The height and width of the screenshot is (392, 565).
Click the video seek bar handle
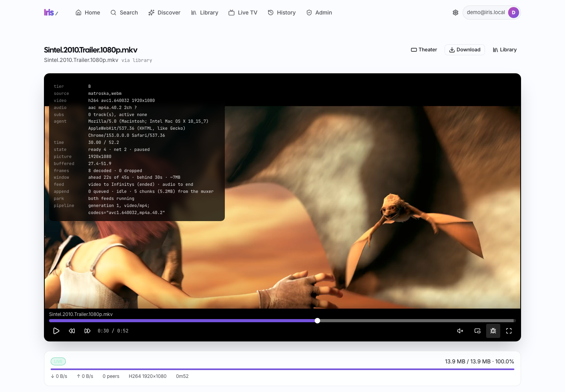pos(317,321)
